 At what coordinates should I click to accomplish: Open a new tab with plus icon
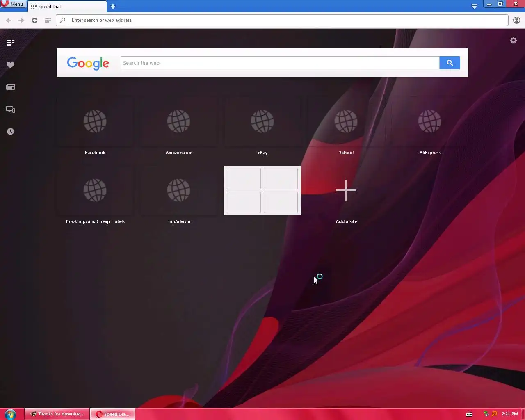[x=113, y=6]
